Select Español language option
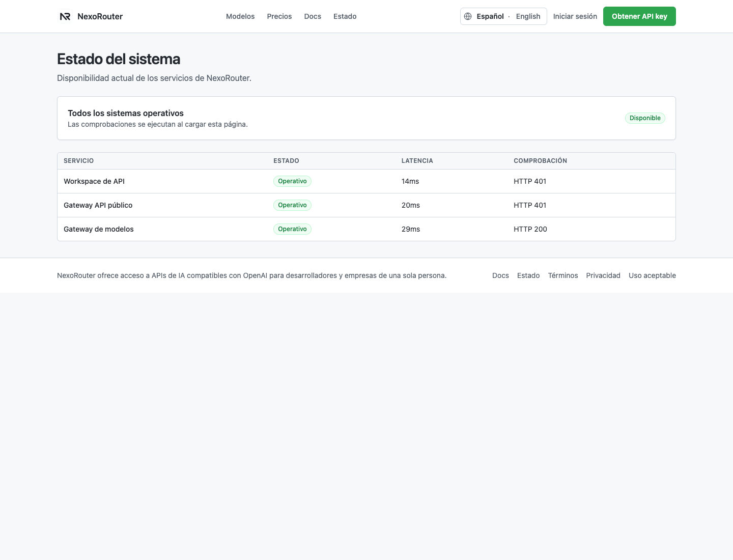The width and height of the screenshot is (733, 560). point(490,16)
